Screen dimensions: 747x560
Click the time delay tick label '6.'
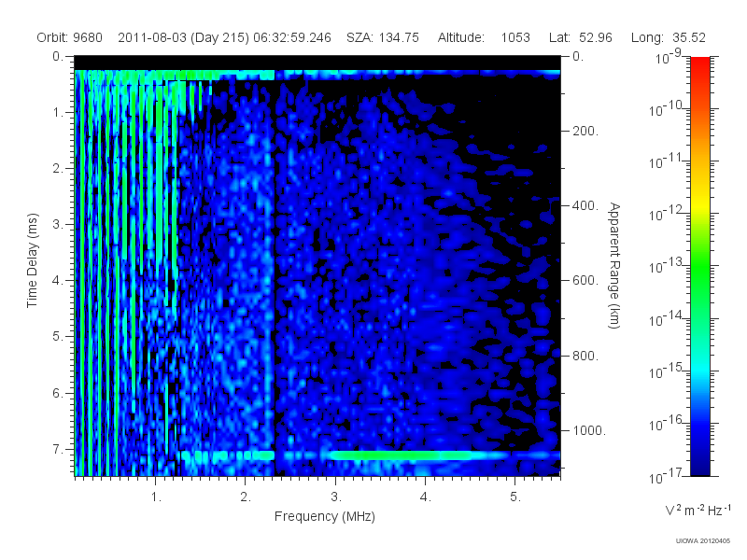pos(58,393)
